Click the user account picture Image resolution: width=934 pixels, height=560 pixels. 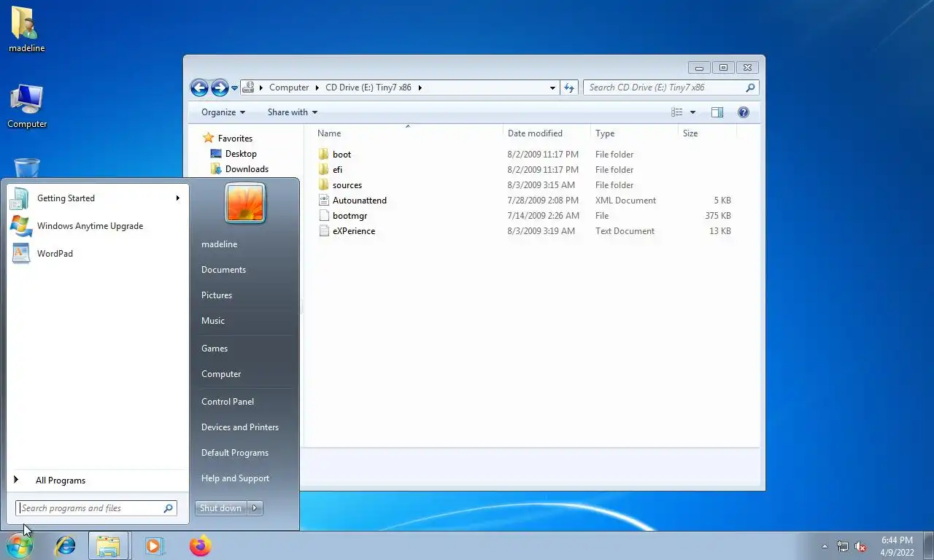245,203
